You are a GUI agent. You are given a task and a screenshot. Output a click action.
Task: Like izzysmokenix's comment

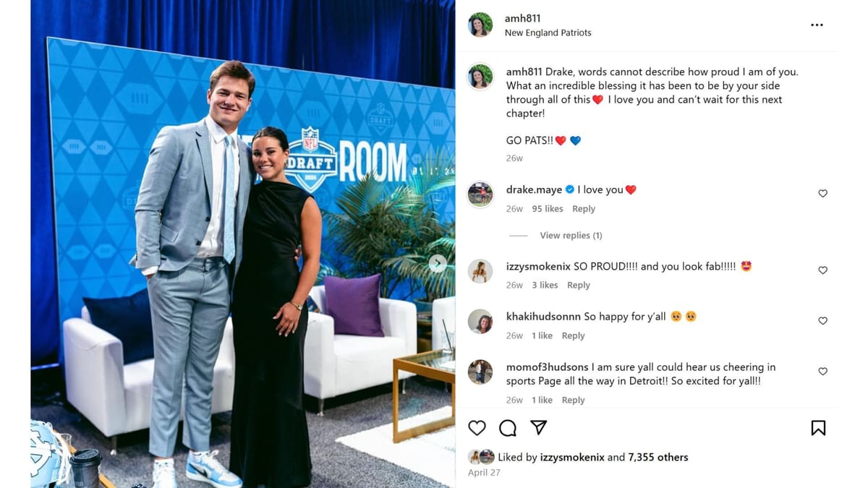point(822,270)
